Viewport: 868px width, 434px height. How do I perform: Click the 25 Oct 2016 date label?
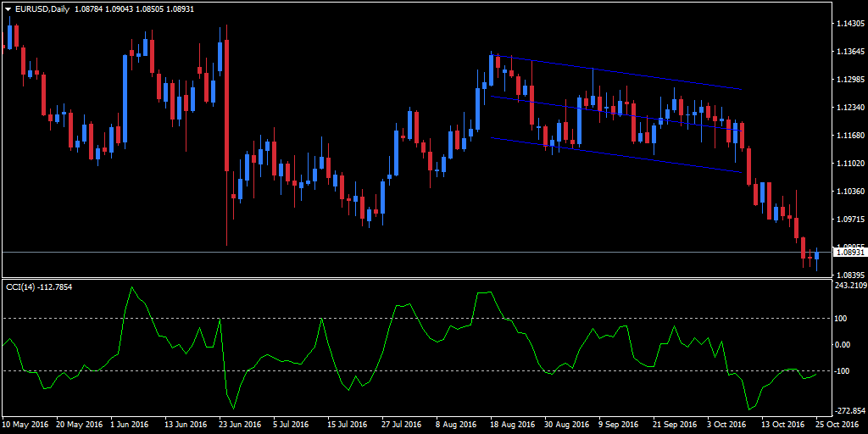[x=837, y=425]
